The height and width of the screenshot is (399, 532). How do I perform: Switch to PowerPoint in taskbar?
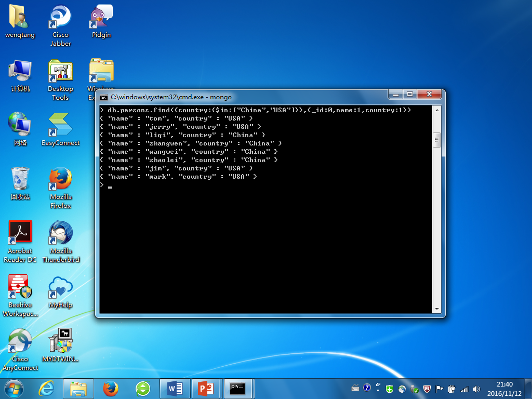point(206,389)
